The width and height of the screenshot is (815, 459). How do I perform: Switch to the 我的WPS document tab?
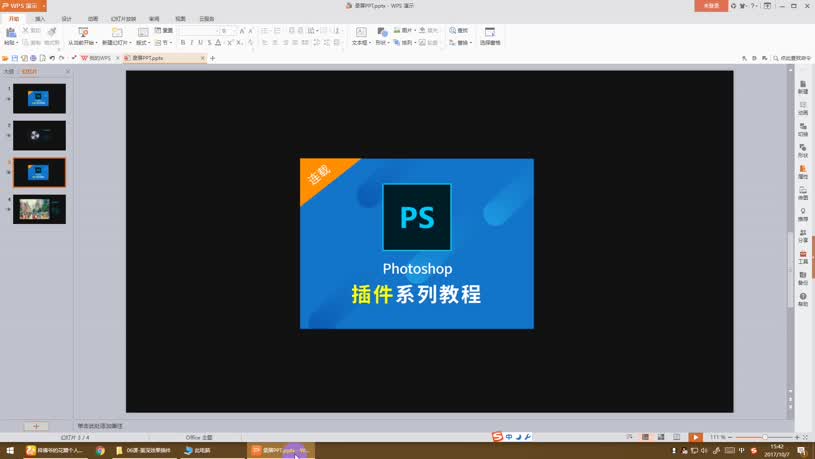tap(99, 58)
